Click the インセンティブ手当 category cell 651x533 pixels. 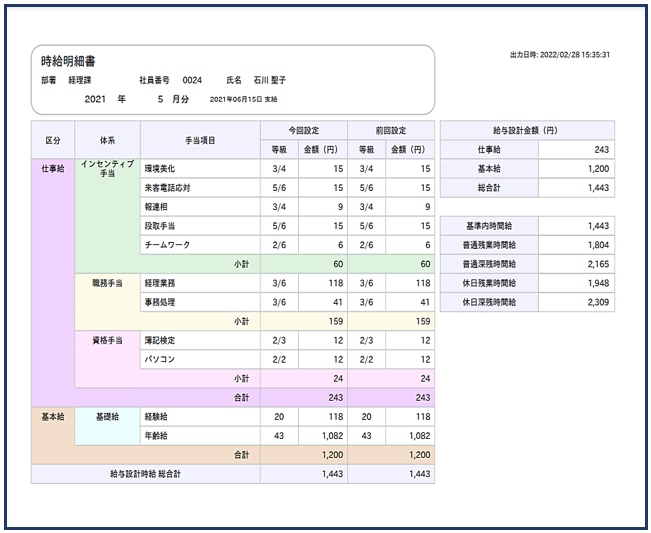coord(108,168)
